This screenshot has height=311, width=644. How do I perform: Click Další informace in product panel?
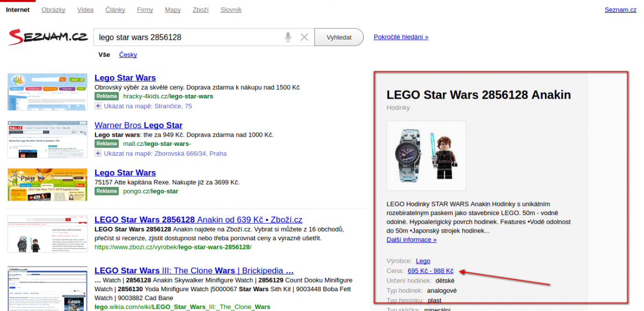coord(412,240)
